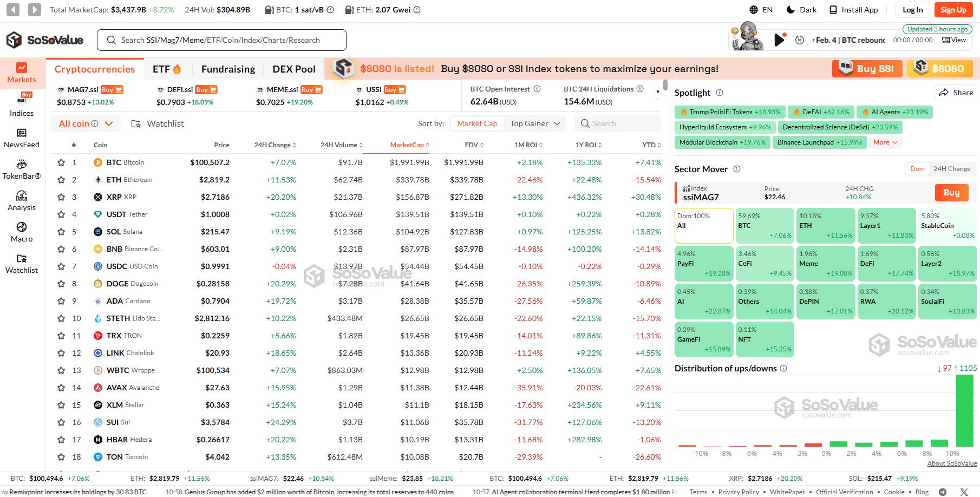
Task: Sort by 1M ROI column
Action: pos(528,145)
